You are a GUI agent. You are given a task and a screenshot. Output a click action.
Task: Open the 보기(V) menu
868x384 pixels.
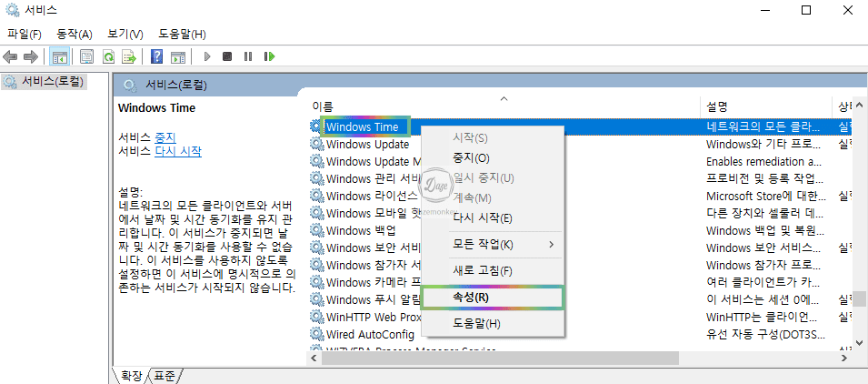point(125,35)
